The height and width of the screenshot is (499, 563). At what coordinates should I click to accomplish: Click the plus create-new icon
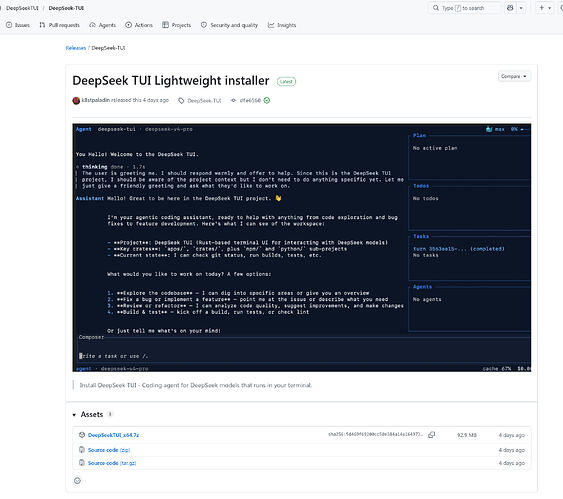click(541, 8)
